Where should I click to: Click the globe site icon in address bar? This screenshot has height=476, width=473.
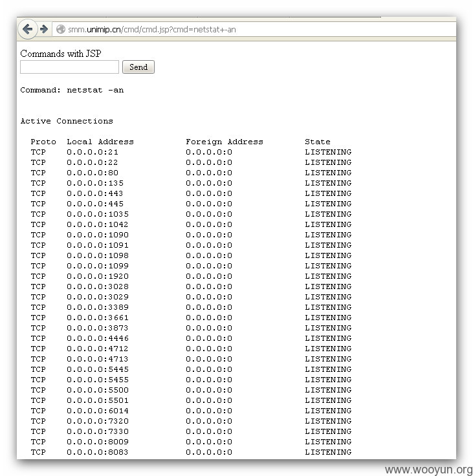tap(61, 29)
